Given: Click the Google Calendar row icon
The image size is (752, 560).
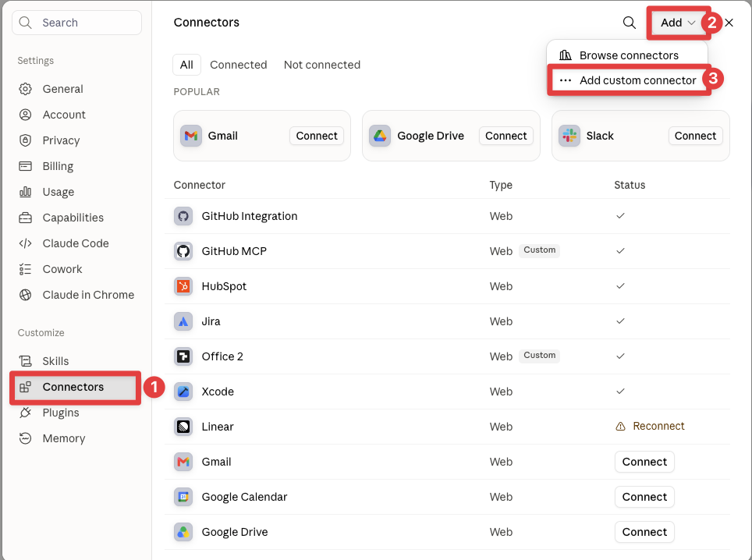Looking at the screenshot, I should click(183, 497).
